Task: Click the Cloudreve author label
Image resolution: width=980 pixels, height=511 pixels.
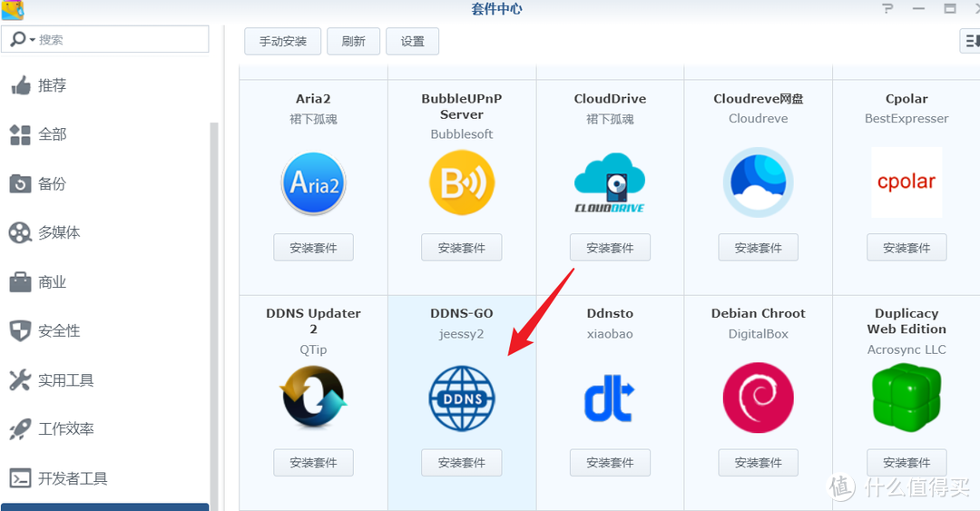Action: click(758, 119)
